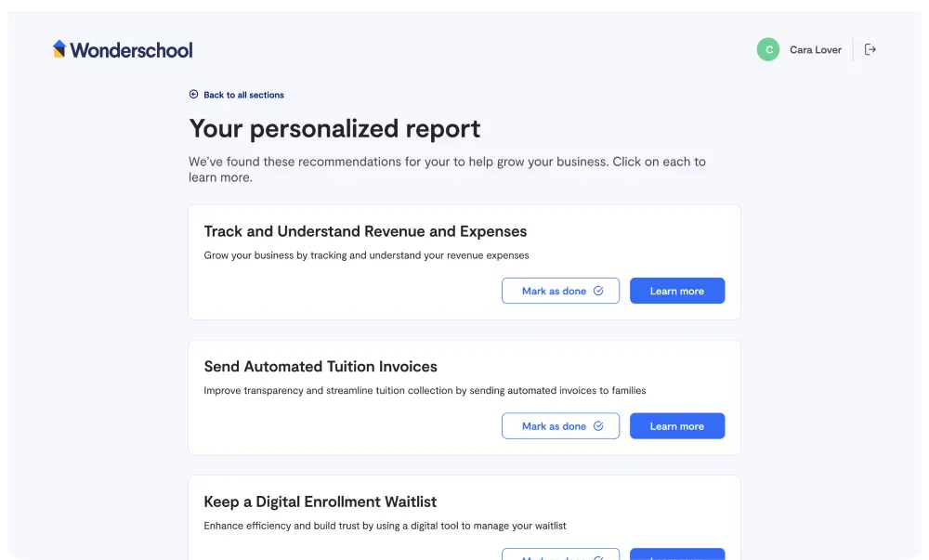Click the back arrow circle icon
The width and height of the screenshot is (929, 560).
(193, 95)
